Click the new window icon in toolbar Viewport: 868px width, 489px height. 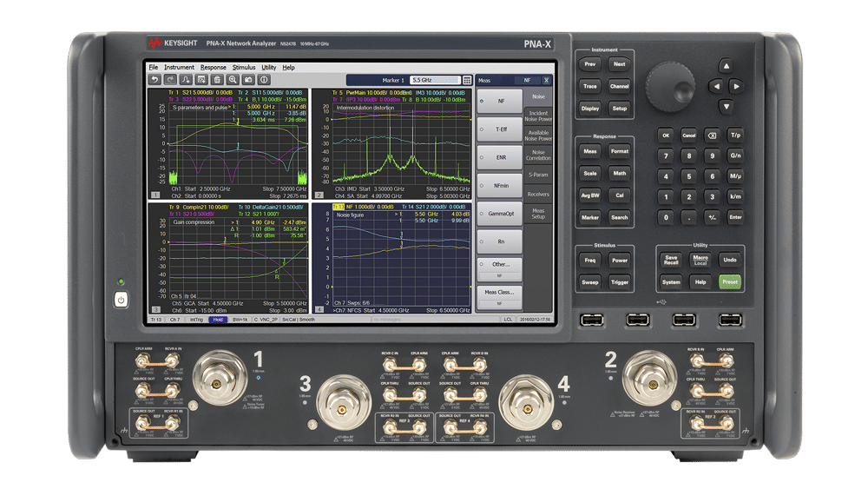(201, 80)
